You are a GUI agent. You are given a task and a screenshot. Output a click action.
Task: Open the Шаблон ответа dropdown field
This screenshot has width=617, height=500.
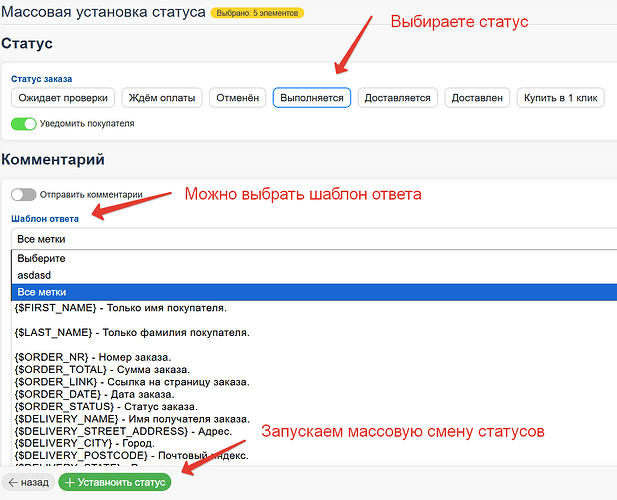(x=310, y=239)
